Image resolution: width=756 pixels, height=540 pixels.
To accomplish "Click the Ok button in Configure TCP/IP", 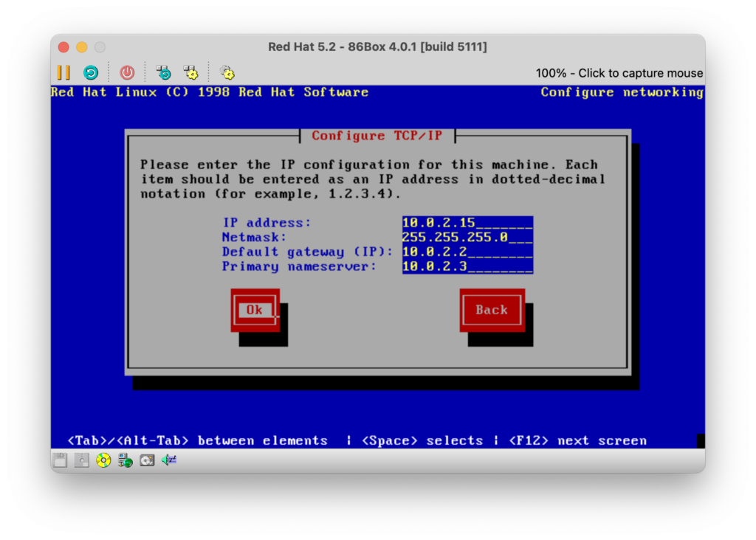I will pyautogui.click(x=255, y=311).
